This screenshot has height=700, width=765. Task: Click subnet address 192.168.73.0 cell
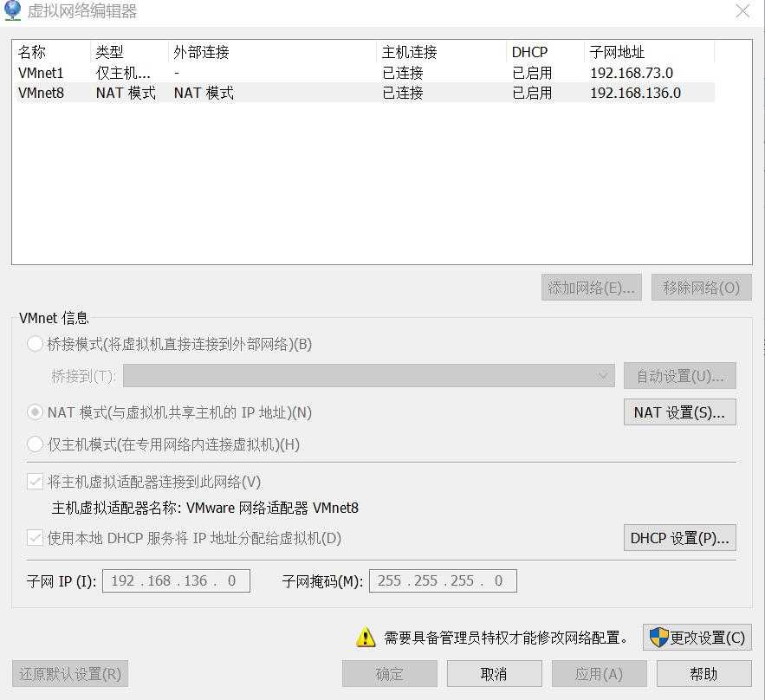click(632, 73)
